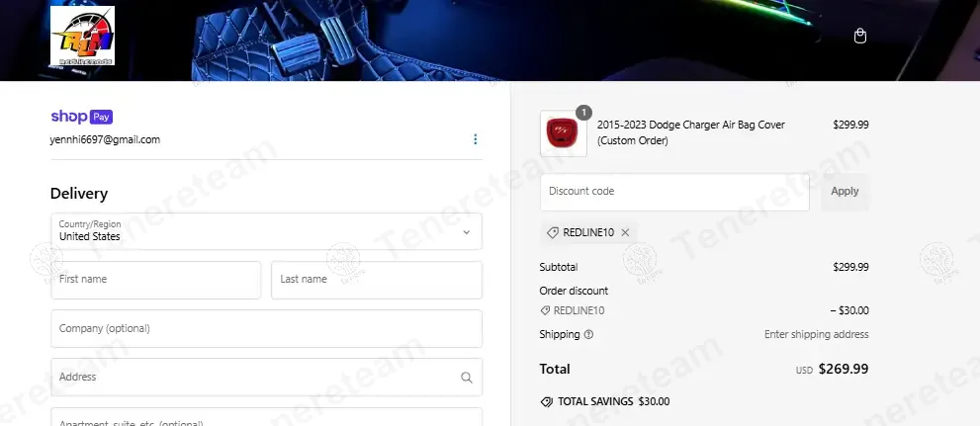The width and height of the screenshot is (980, 426).
Task: Click the Discount code input box
Action: pyautogui.click(x=673, y=192)
